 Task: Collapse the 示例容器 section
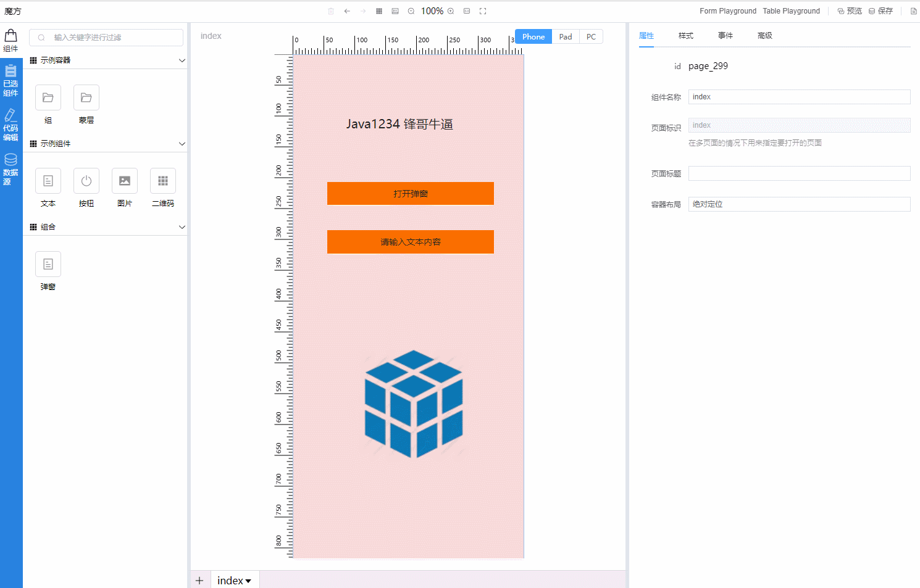point(182,60)
